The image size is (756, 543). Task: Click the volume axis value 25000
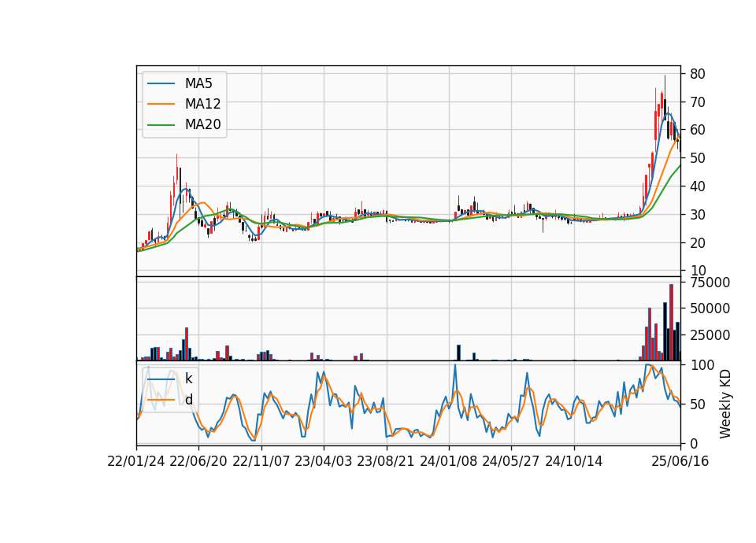point(710,335)
